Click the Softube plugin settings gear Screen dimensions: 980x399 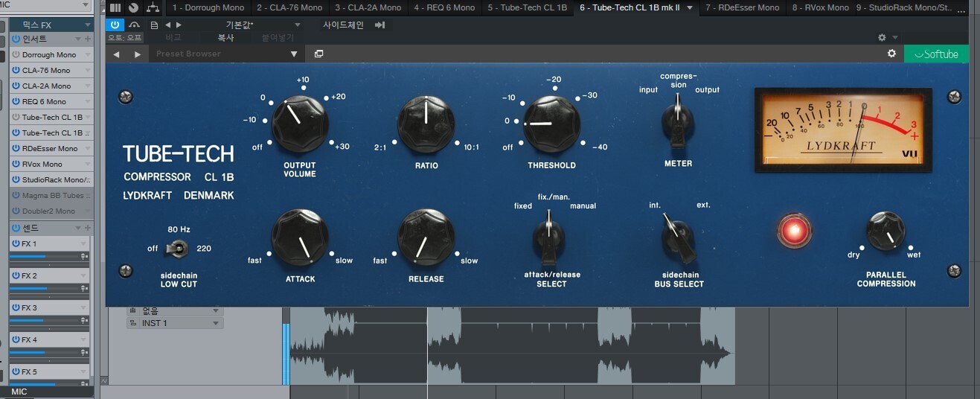[891, 54]
